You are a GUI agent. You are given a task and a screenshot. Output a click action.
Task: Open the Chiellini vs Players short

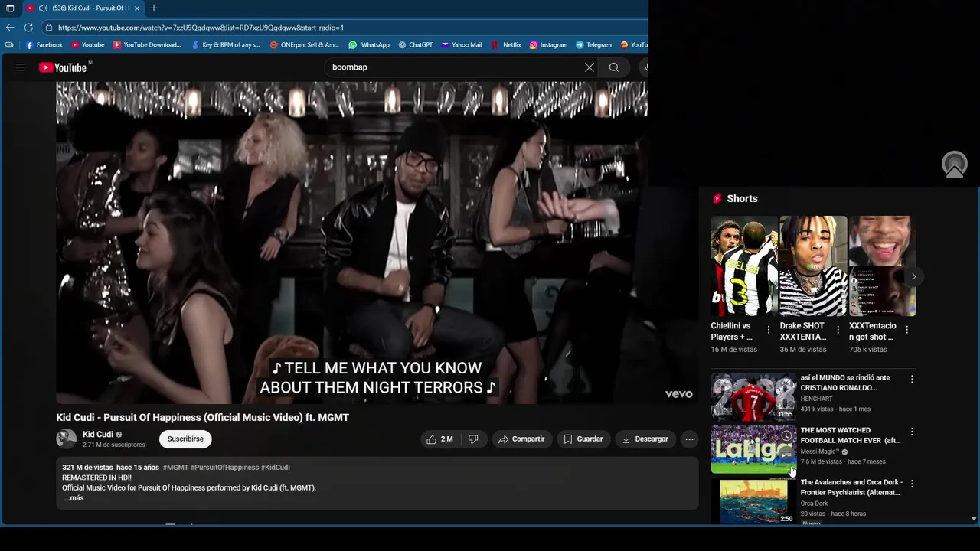pyautogui.click(x=744, y=266)
